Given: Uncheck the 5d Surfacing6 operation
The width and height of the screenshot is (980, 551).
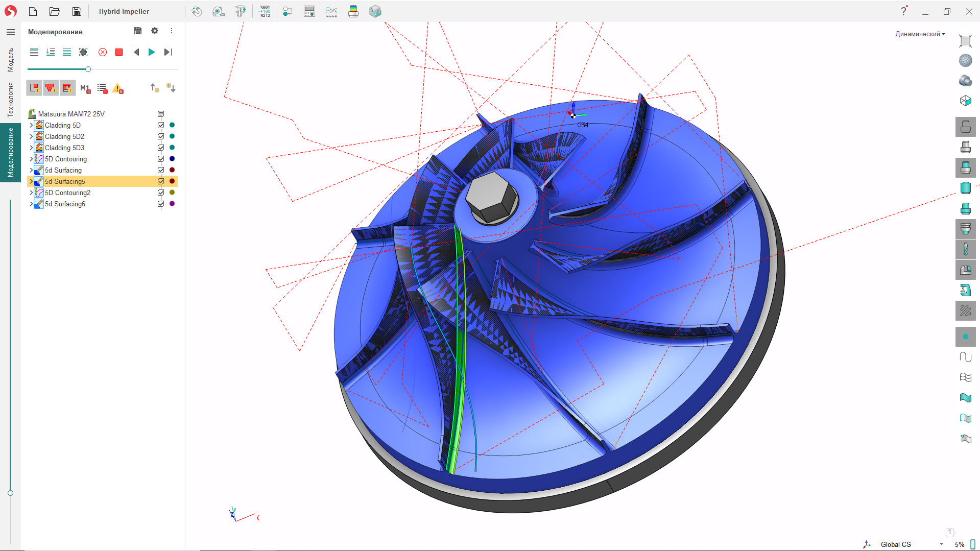Looking at the screenshot, I should click(x=160, y=204).
